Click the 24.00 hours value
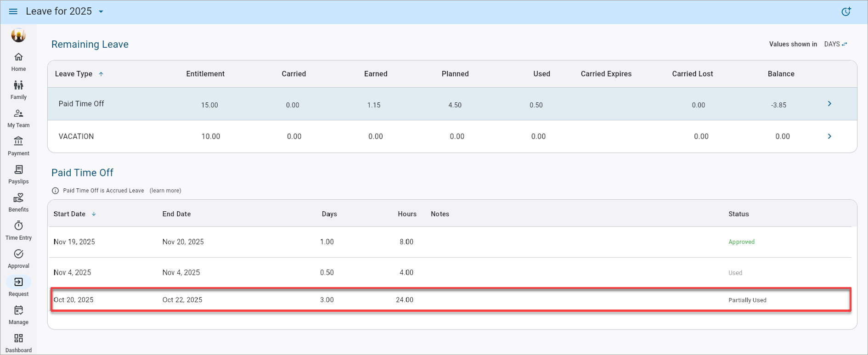The width and height of the screenshot is (868, 355). [x=405, y=300]
